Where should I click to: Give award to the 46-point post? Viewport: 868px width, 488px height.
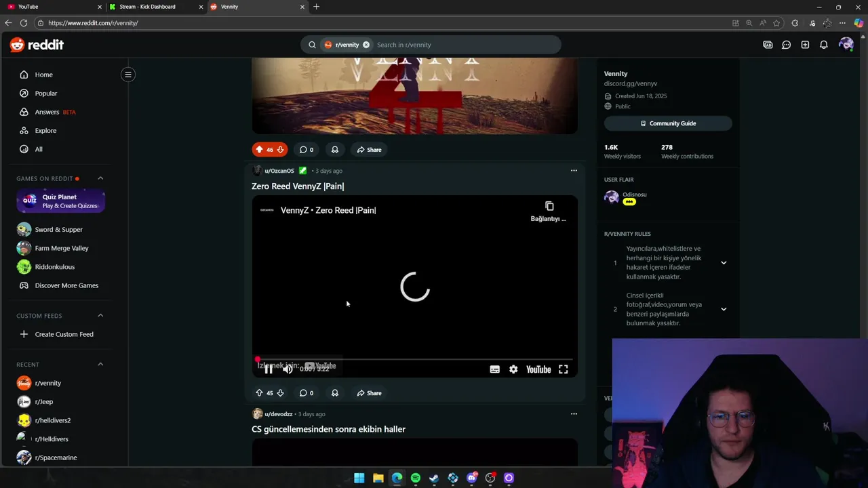pyautogui.click(x=334, y=150)
